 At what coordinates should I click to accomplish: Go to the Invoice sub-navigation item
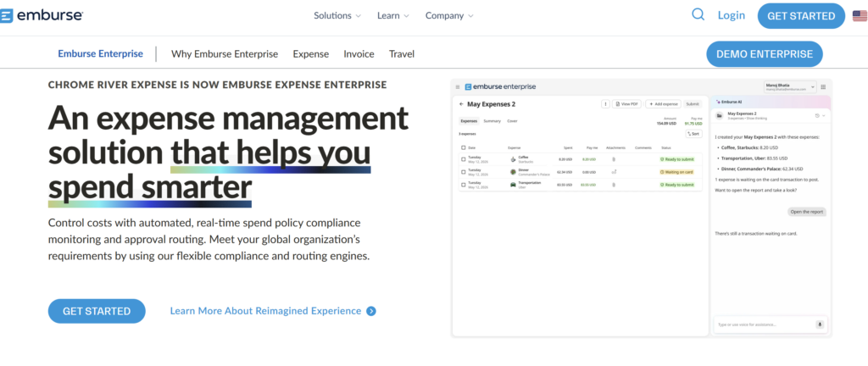coord(359,54)
